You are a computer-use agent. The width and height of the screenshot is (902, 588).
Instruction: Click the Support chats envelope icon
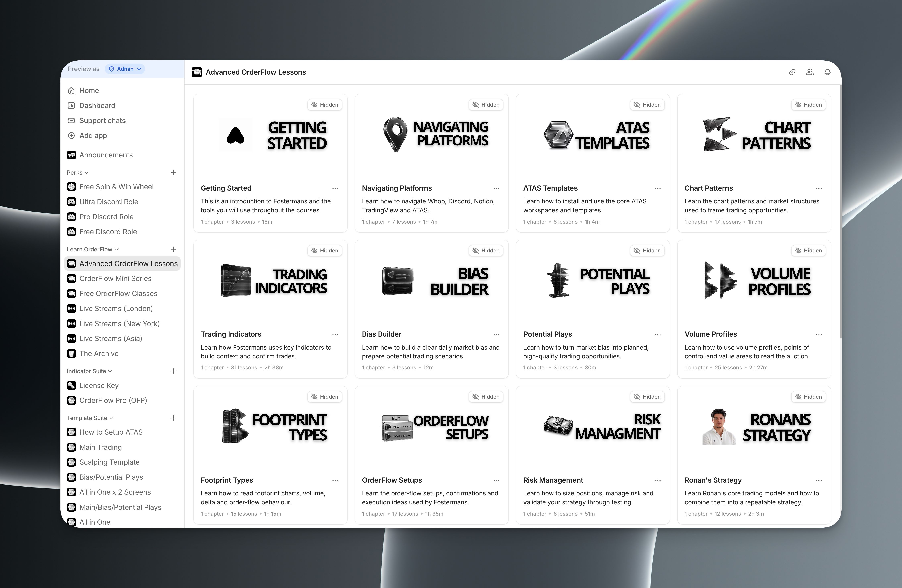coord(71,120)
